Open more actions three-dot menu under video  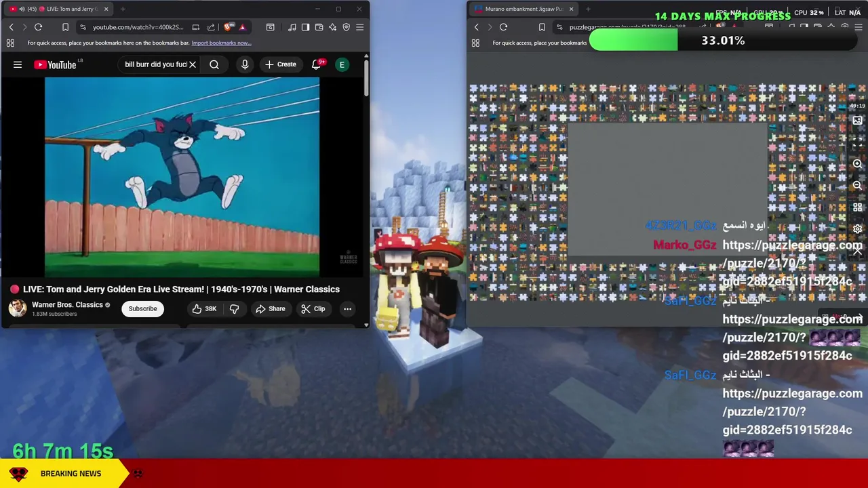coord(347,308)
